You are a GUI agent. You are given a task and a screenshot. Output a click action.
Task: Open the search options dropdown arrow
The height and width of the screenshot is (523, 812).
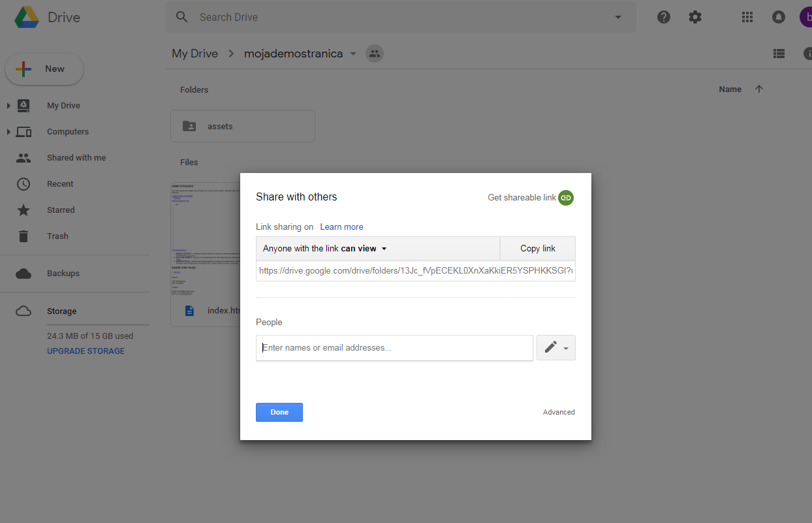[x=618, y=18]
